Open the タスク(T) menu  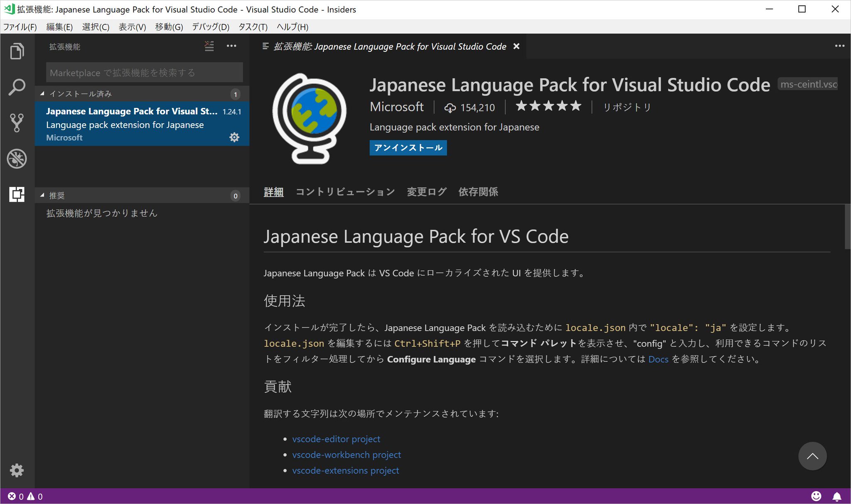(x=253, y=27)
